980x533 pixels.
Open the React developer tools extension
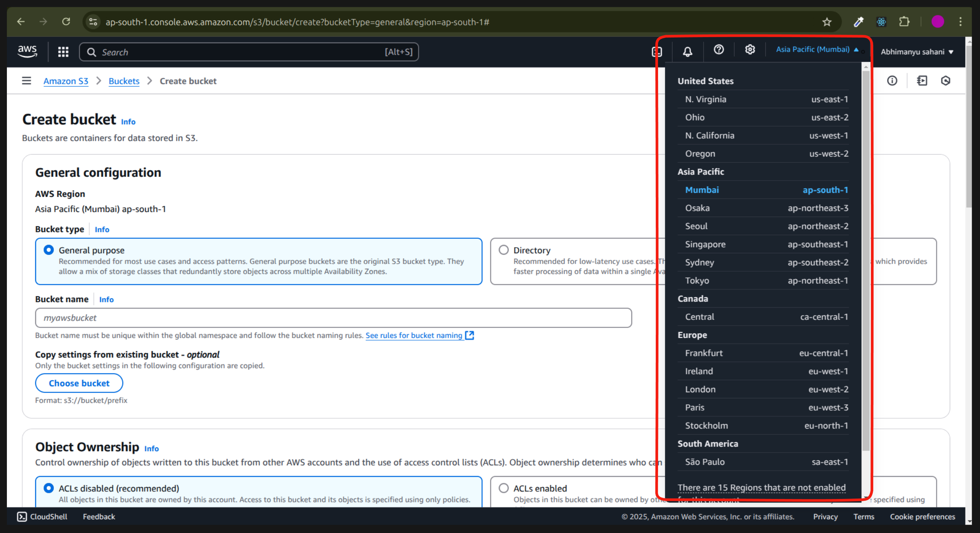click(881, 22)
